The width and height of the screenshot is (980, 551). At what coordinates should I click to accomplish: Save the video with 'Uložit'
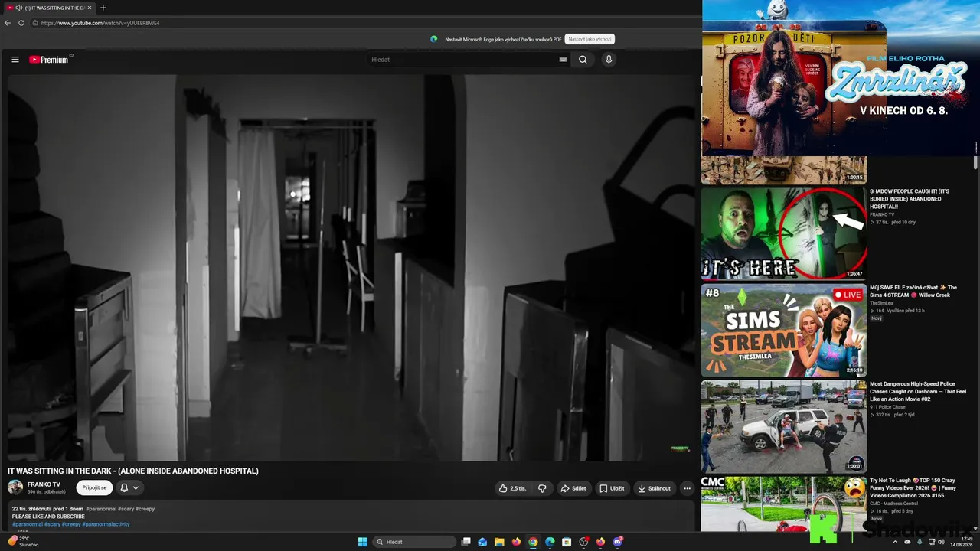click(x=612, y=488)
